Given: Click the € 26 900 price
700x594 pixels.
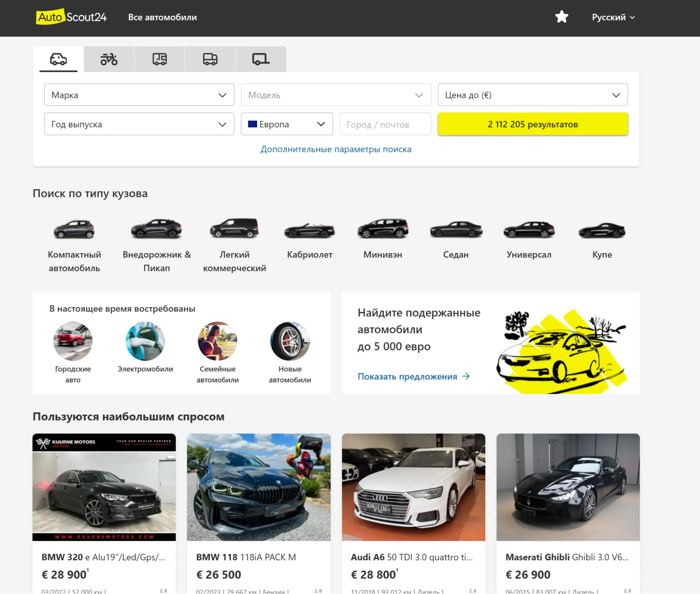Looking at the screenshot, I should [528, 574].
